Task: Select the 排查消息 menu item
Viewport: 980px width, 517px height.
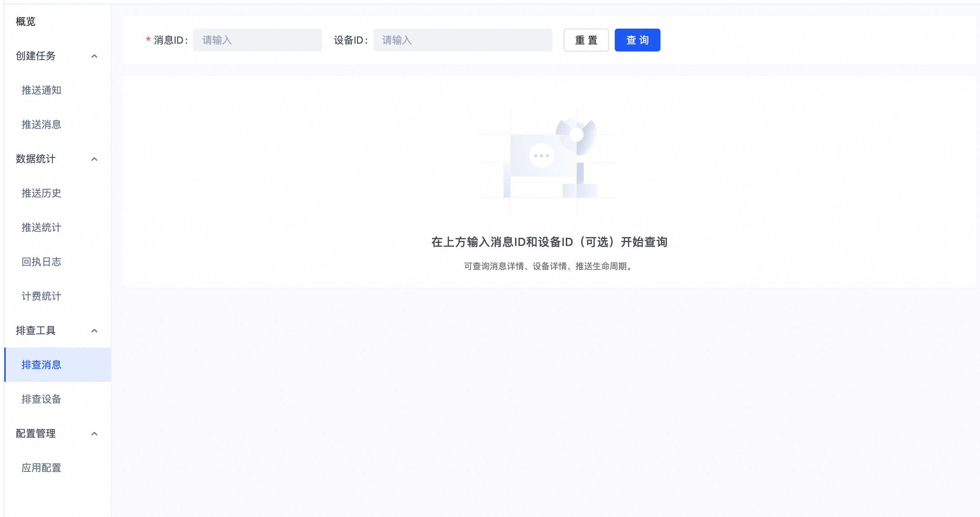Action: point(57,364)
